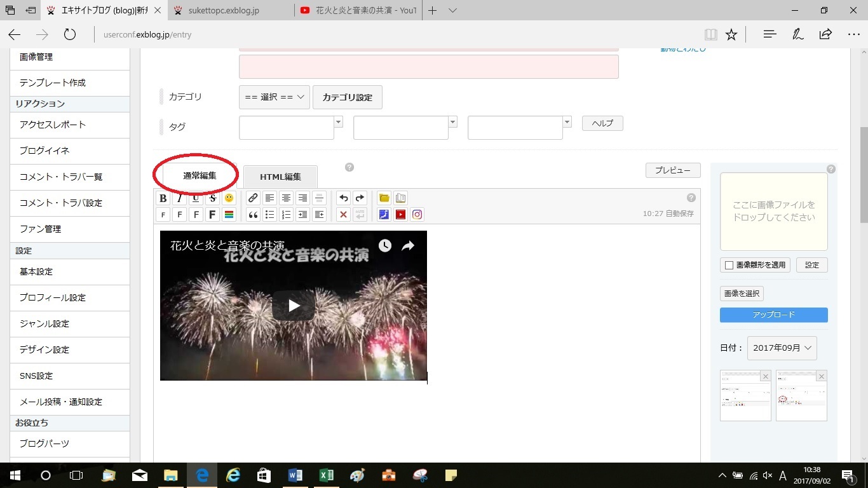The width and height of the screenshot is (868, 488).
Task: Enable 画像雛形を適用 checkbox
Action: [729, 265]
